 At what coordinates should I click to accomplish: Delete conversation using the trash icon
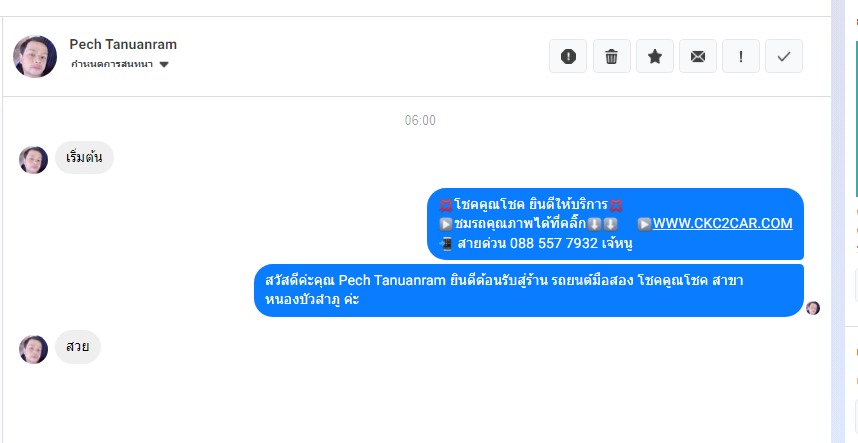612,56
